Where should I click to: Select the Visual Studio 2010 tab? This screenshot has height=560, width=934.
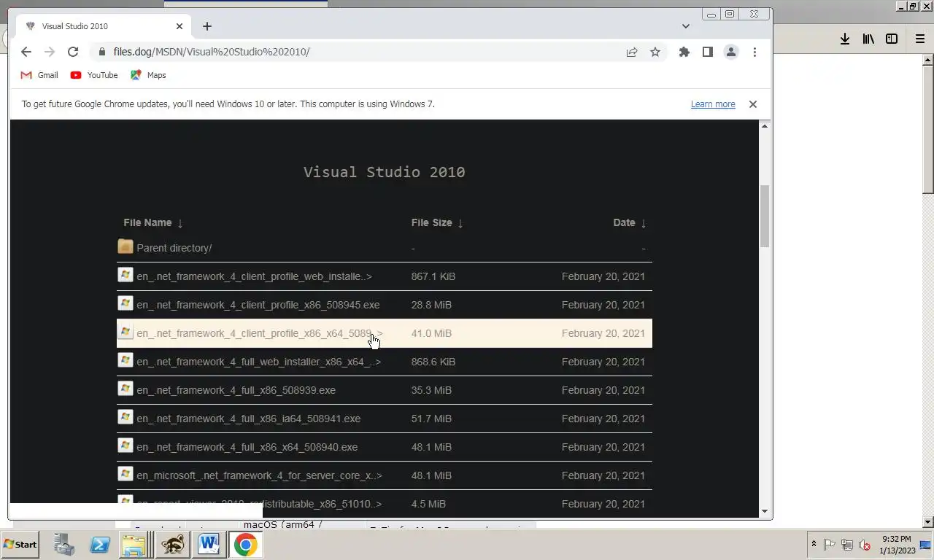pos(104,26)
